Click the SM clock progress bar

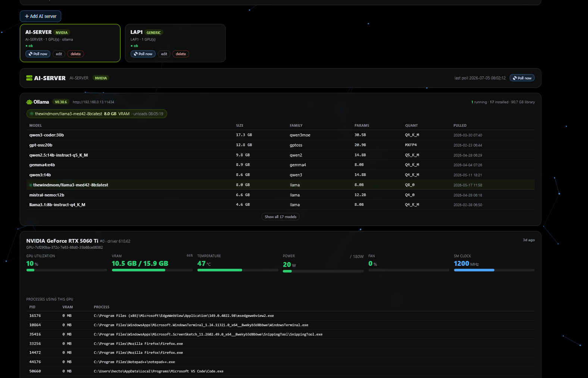click(x=494, y=270)
